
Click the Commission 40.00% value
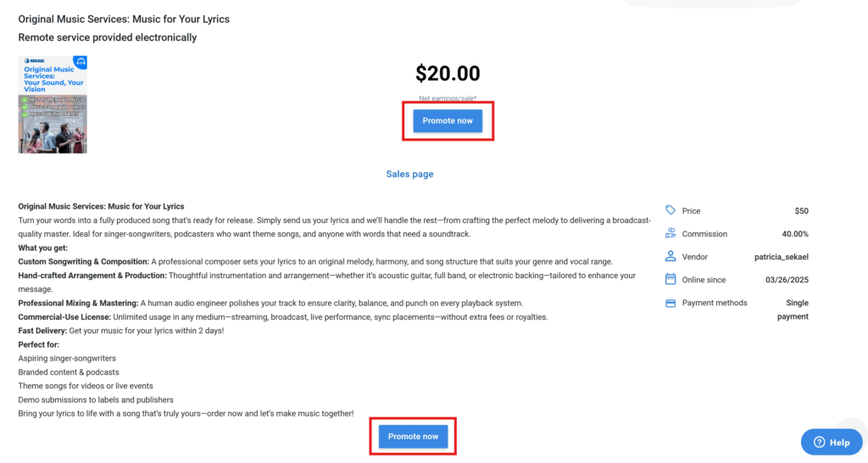point(795,234)
